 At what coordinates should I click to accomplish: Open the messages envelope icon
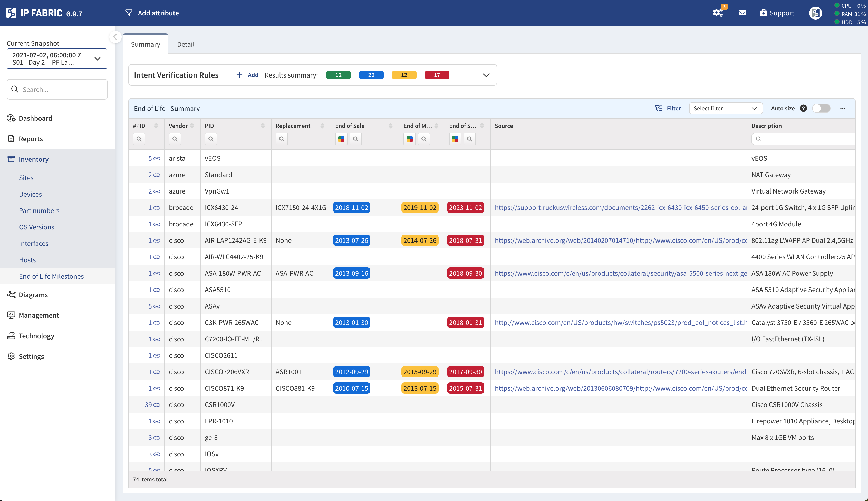click(742, 13)
